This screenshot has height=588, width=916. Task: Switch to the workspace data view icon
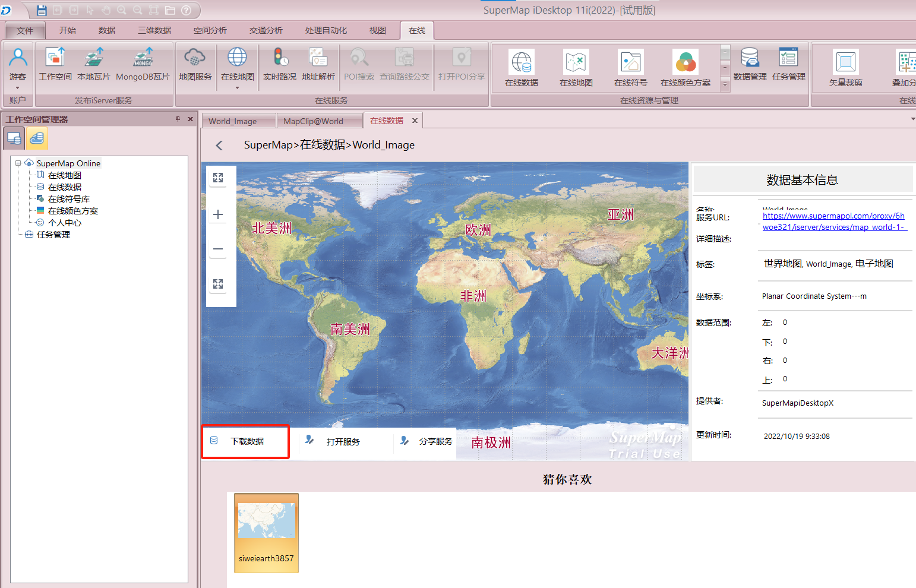14,138
